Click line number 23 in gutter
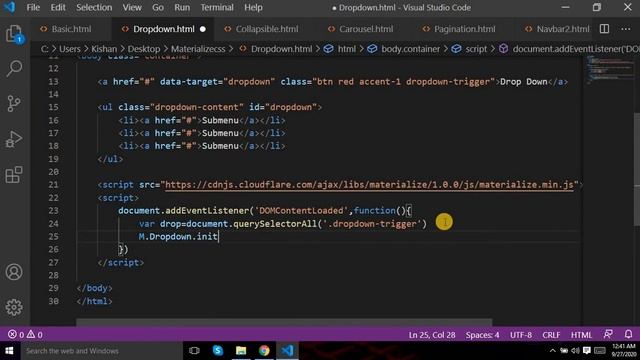 [x=53, y=211]
